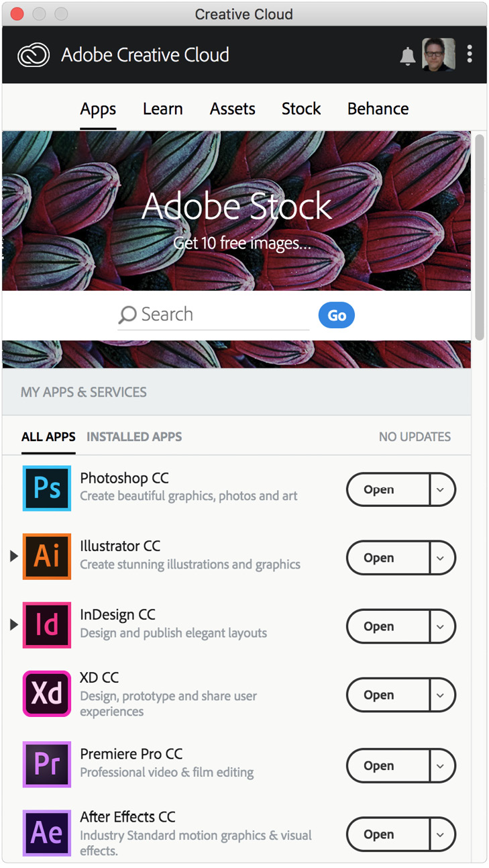Open the notifications bell

(407, 56)
